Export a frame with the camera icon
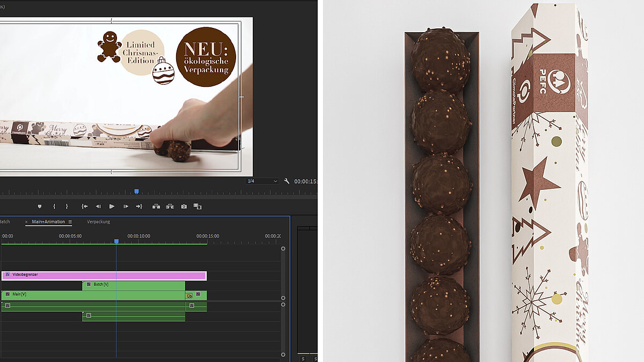644x362 pixels. [184, 206]
